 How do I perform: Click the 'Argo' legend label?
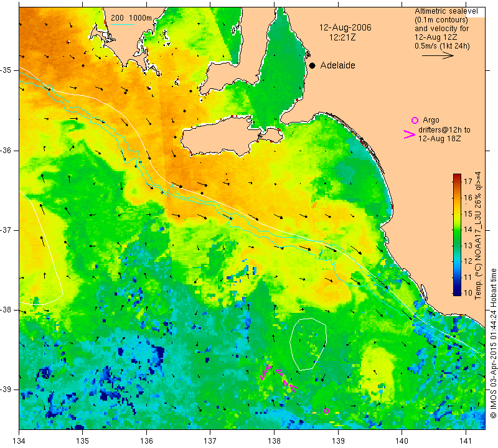coord(431,120)
